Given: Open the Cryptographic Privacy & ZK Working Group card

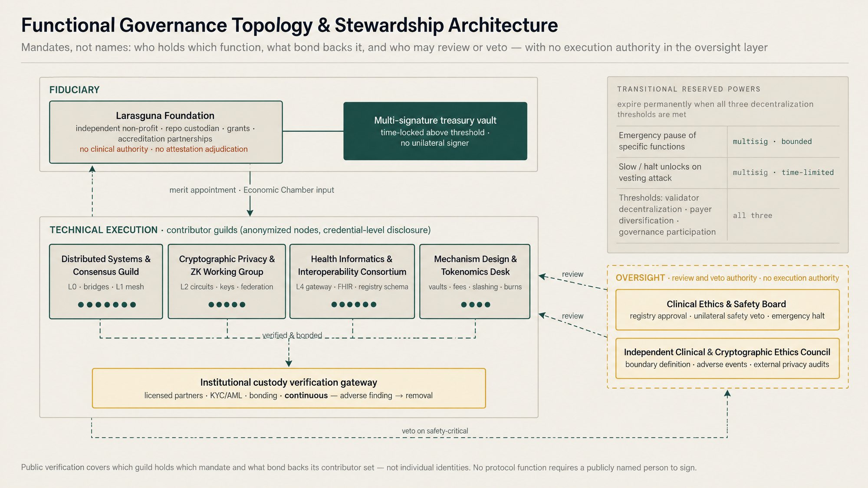Looking at the screenshot, I should 227,282.
